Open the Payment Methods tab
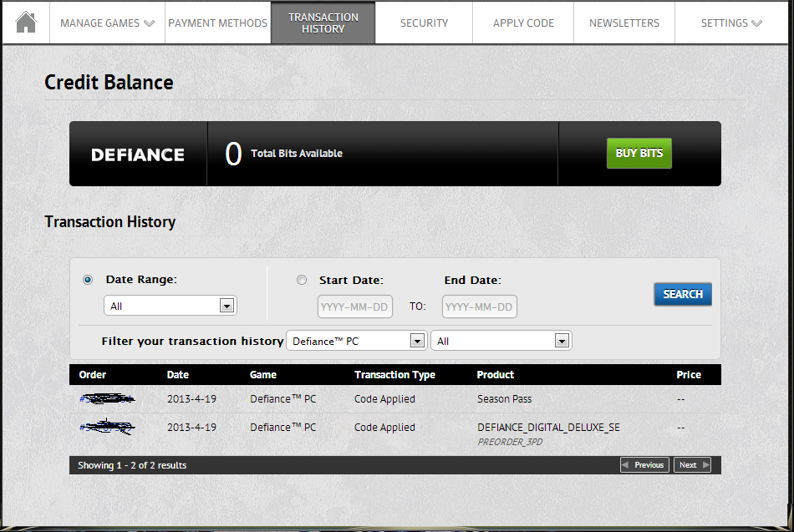 218,23
